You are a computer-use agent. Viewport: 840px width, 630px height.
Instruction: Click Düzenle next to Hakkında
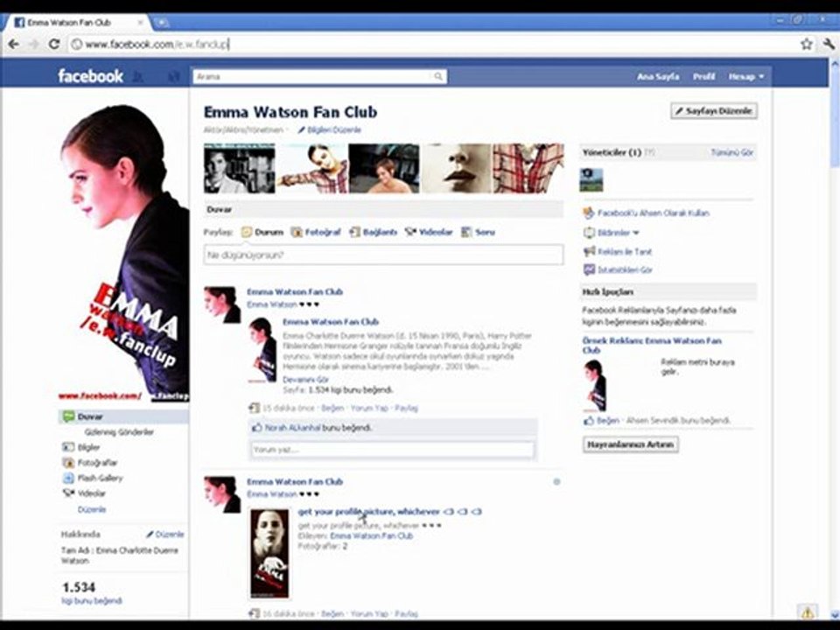click(165, 534)
